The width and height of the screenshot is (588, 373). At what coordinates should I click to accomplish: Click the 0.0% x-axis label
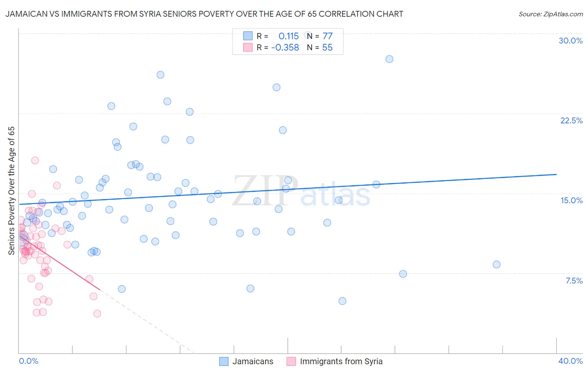point(29,361)
